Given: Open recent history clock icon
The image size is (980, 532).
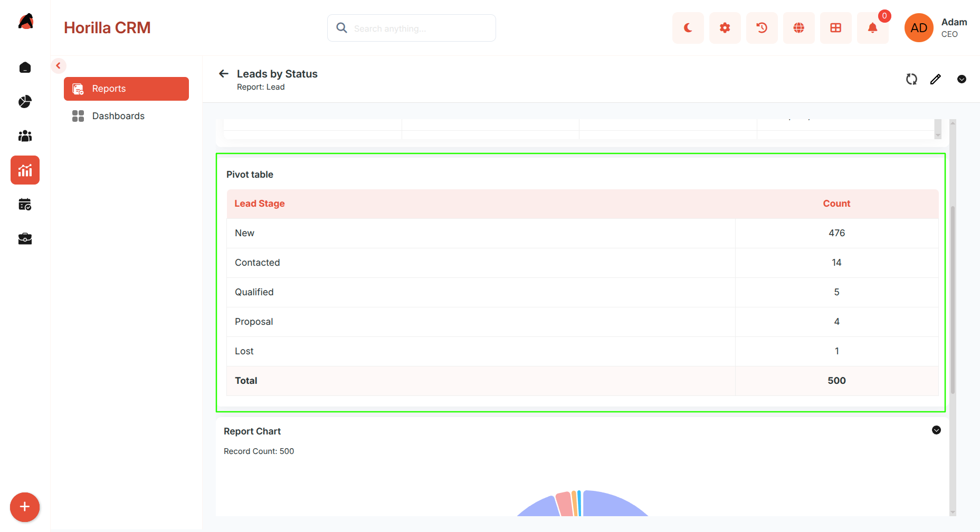Looking at the screenshot, I should 762,28.
